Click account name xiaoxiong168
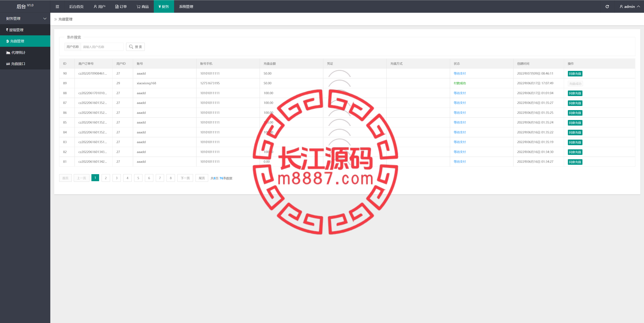The image size is (644, 323). pyautogui.click(x=146, y=83)
